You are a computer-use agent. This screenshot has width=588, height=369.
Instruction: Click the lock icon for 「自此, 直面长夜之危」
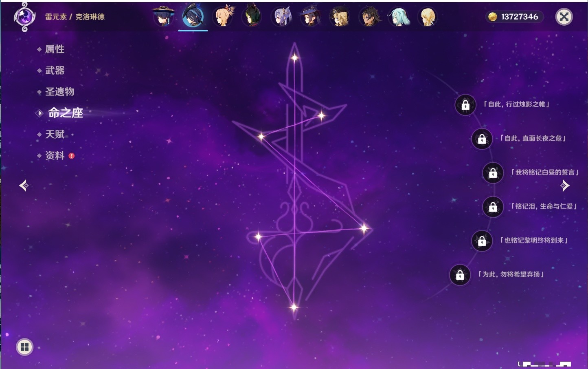point(482,139)
